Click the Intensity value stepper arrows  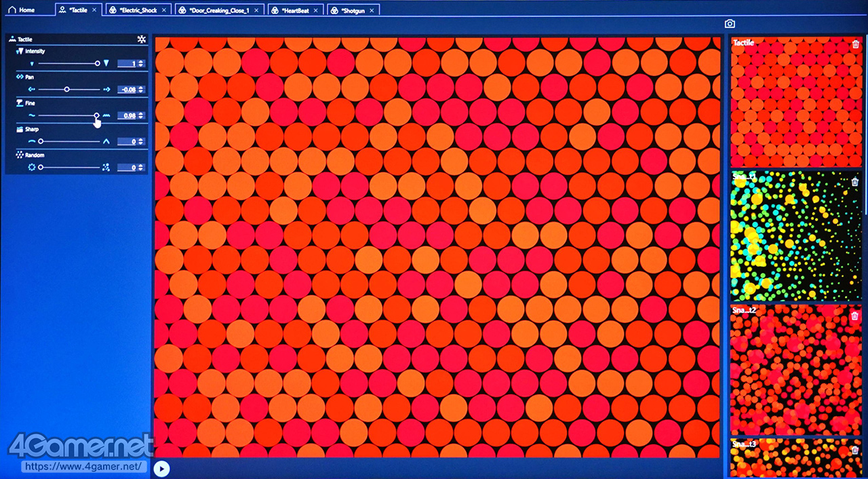click(140, 64)
